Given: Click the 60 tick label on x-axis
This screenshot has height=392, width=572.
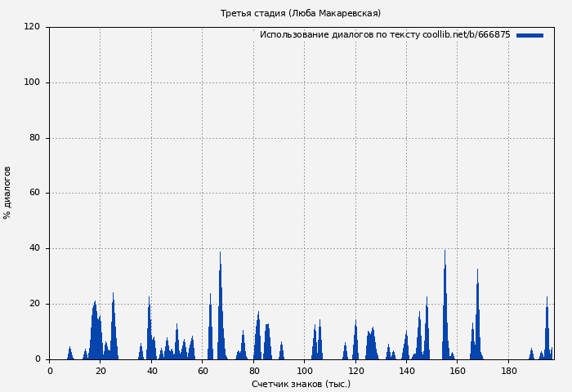Looking at the screenshot, I should pos(203,371).
